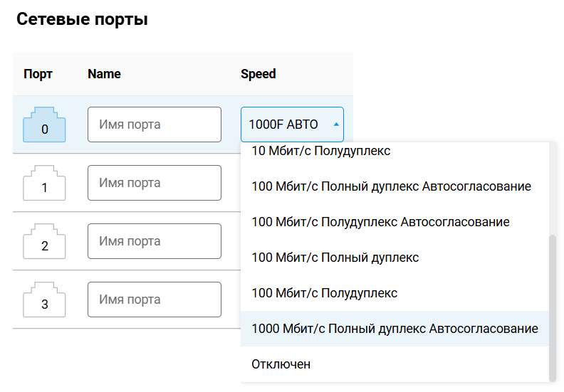Select the Отключен option to disable port
Screen dimensions: 564x392
tap(281, 364)
